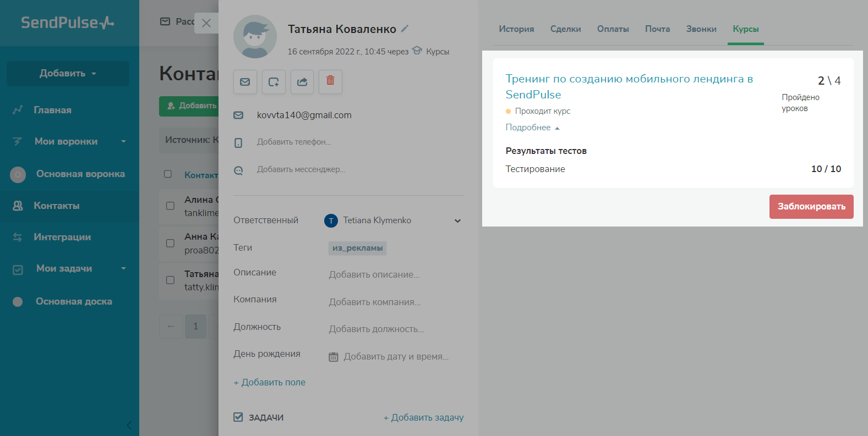Click pencil icon to edit Татьяна Коваленко name

(x=405, y=29)
